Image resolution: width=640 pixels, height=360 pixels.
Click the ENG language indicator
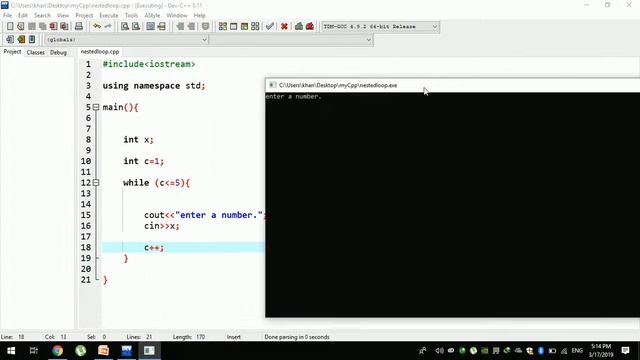pyautogui.click(x=577, y=351)
